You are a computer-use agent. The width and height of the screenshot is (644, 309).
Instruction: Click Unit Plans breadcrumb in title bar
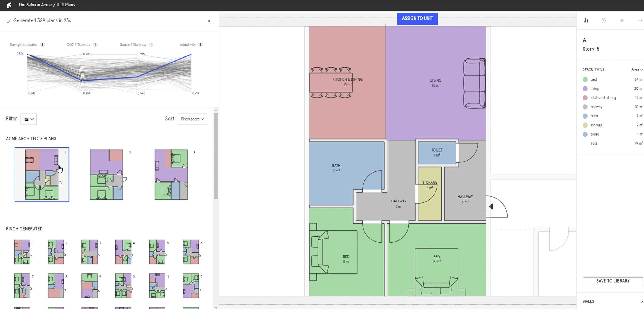[x=66, y=5]
